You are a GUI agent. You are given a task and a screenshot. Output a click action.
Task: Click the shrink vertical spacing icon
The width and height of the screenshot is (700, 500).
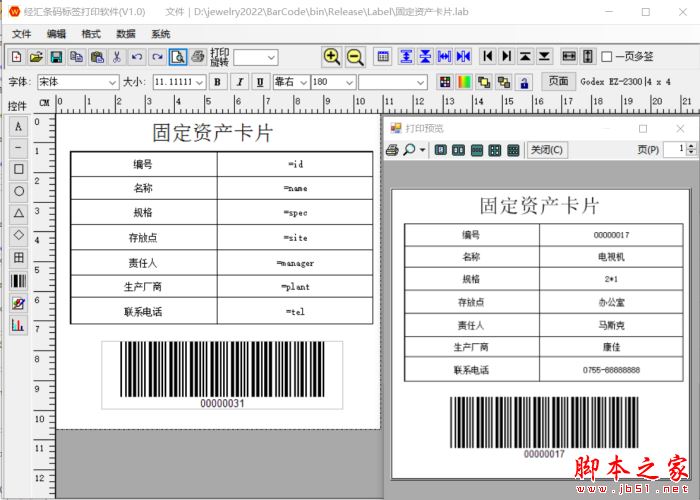pos(425,56)
